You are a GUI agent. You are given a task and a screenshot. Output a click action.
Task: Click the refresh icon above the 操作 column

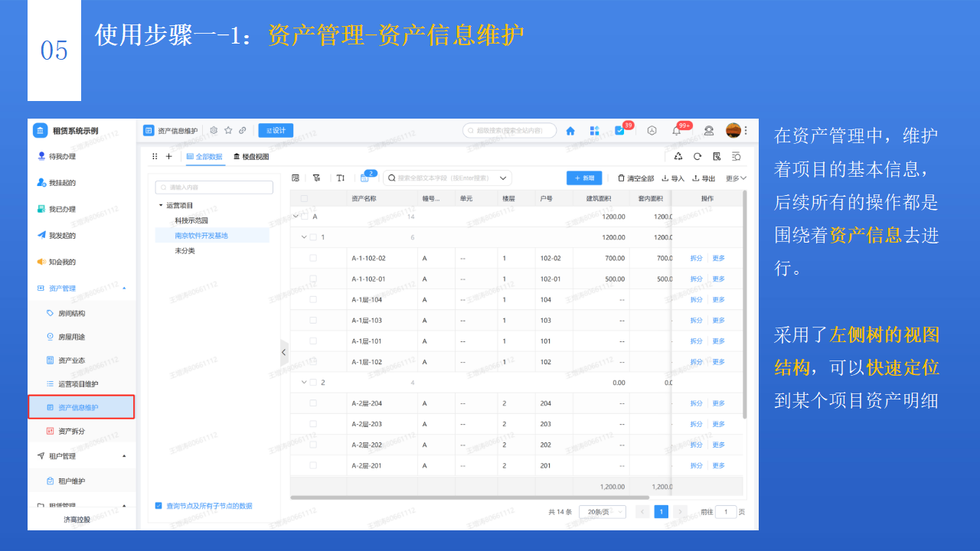696,155
